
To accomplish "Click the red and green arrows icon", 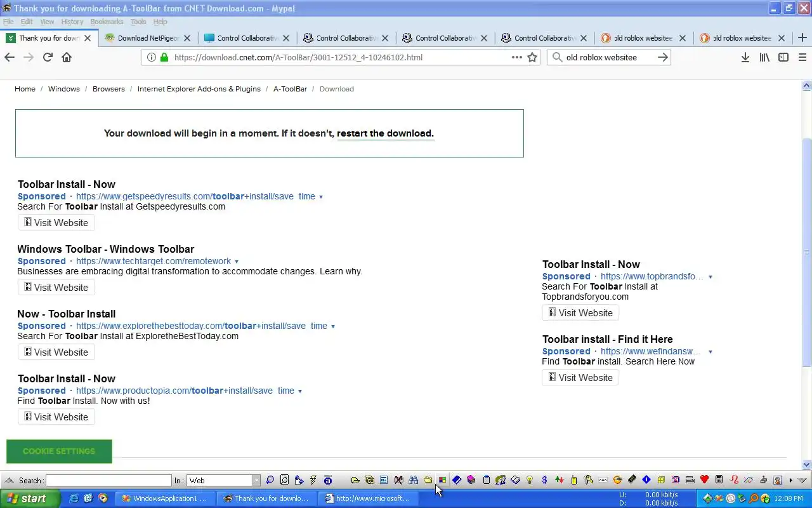I will coord(559,480).
